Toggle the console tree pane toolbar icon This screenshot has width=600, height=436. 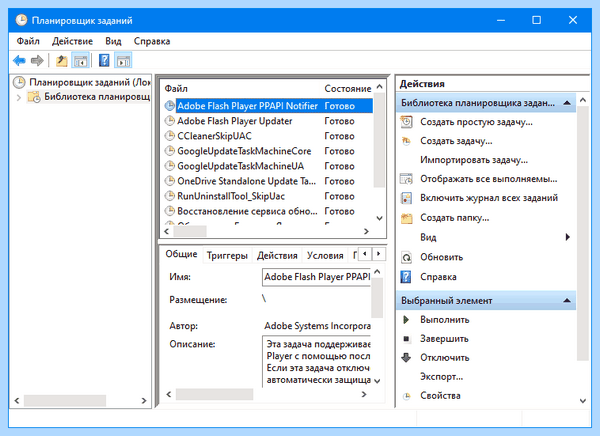pyautogui.click(x=80, y=60)
